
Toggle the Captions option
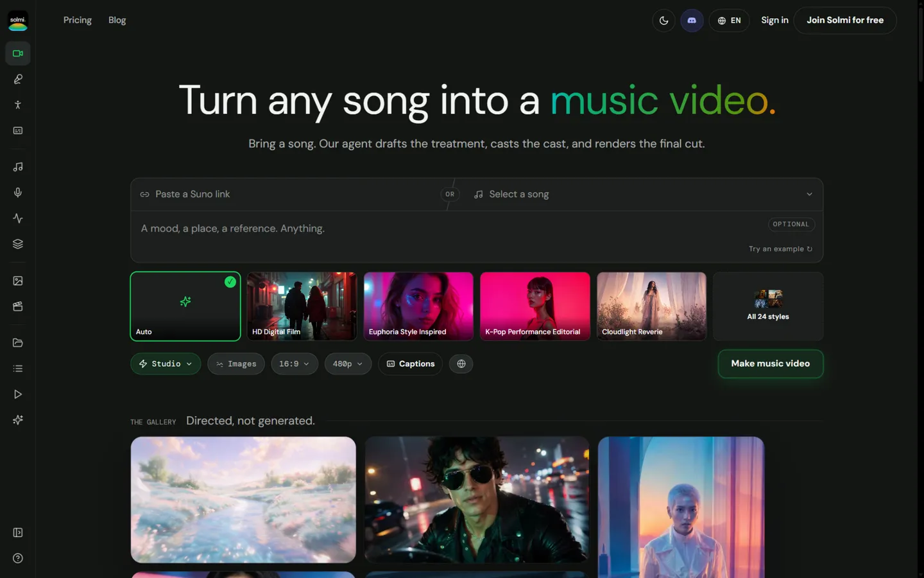click(411, 364)
